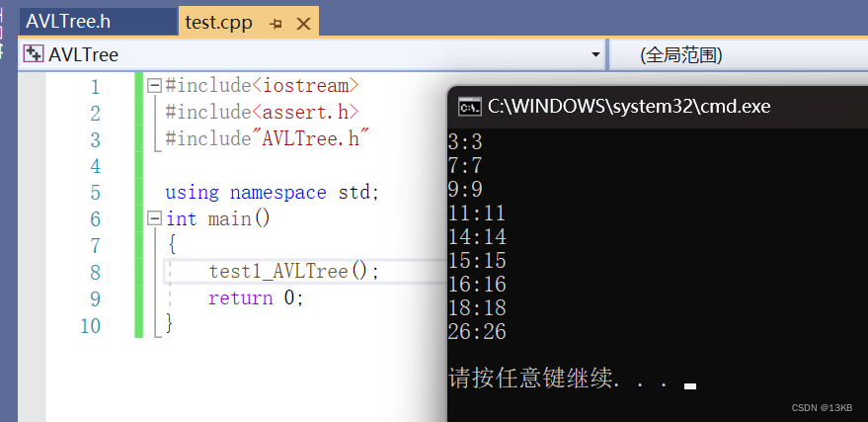Click the closing brace on line 10
Screen dimensions: 868x422
[x=170, y=323]
